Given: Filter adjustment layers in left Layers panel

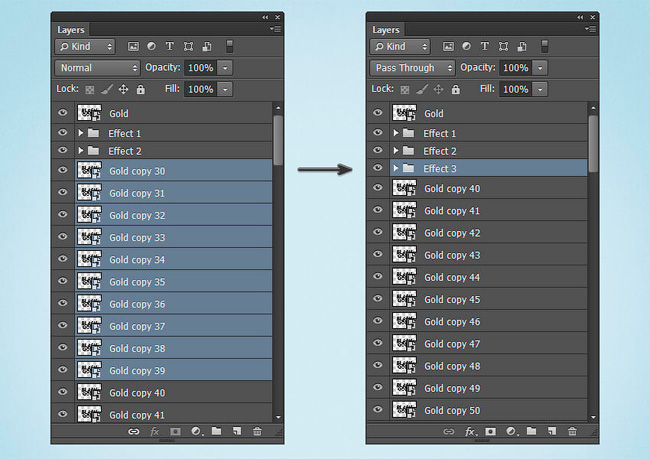Looking at the screenshot, I should pyautogui.click(x=152, y=46).
